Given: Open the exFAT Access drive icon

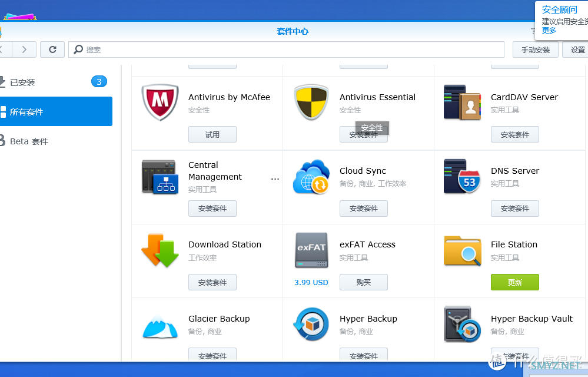Looking at the screenshot, I should (311, 250).
